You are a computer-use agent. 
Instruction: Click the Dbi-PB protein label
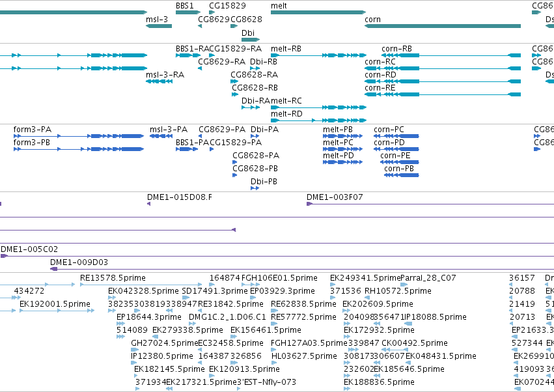coord(264,182)
